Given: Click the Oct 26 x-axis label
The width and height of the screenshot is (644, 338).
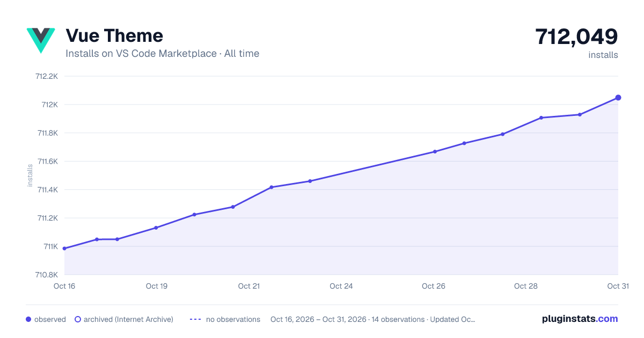Looking at the screenshot, I should (434, 286).
